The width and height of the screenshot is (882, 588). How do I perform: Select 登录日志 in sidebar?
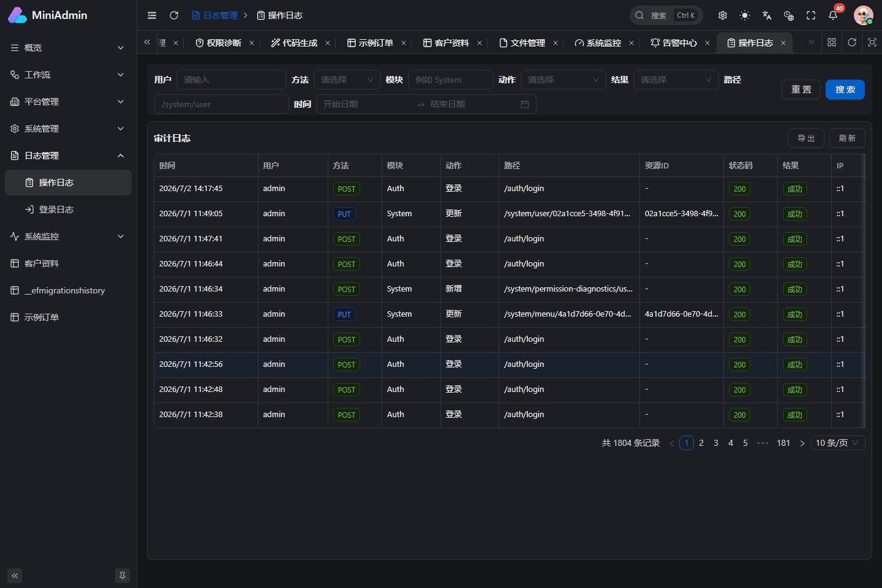click(x=68, y=209)
